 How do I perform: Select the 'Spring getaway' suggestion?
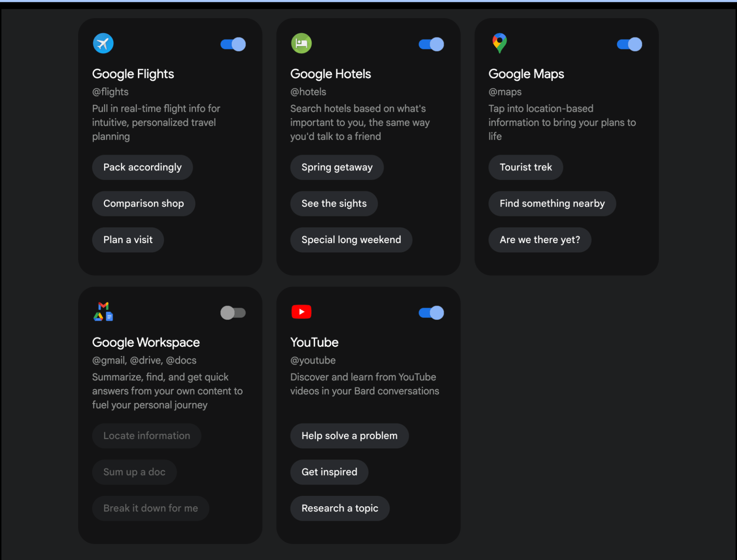(337, 167)
